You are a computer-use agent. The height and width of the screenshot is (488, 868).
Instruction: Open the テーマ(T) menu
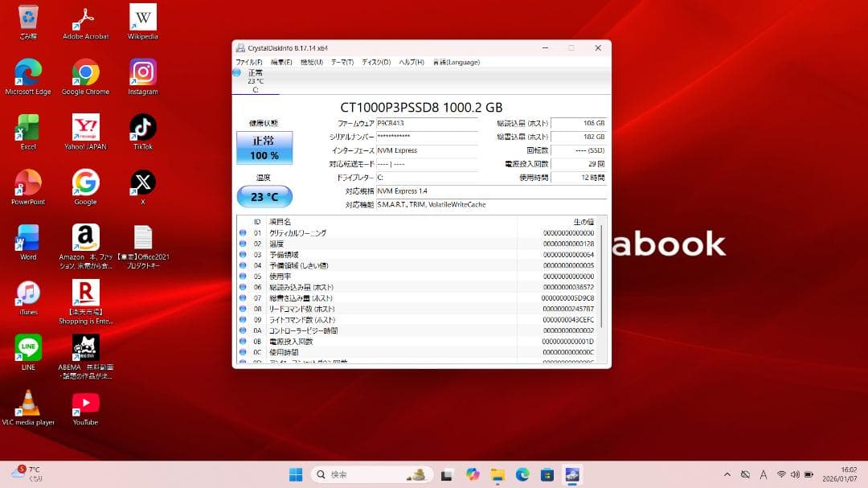tap(338, 62)
